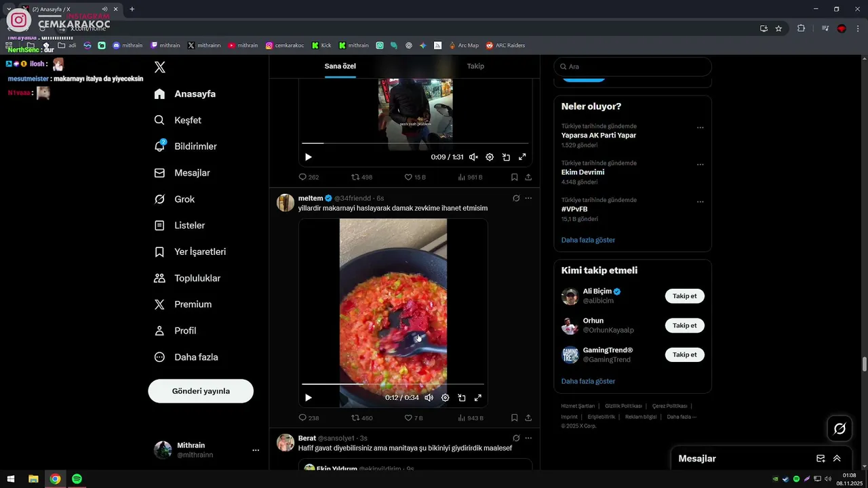Reply to the post with 262 replies
The image size is (868, 488).
point(309,177)
